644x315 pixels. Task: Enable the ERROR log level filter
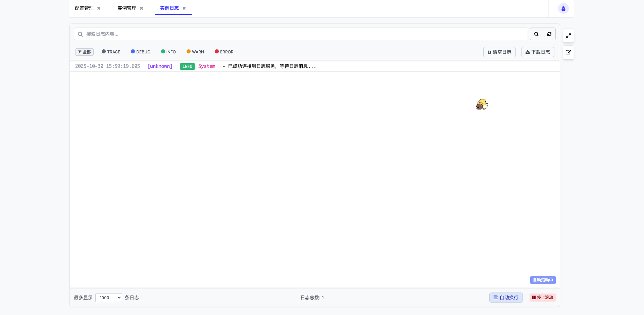click(224, 52)
